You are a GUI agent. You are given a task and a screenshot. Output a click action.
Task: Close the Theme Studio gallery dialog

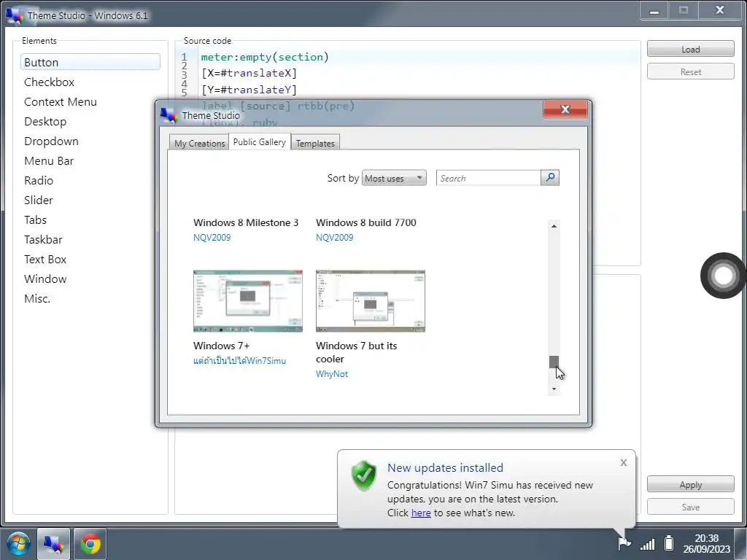[x=565, y=109]
